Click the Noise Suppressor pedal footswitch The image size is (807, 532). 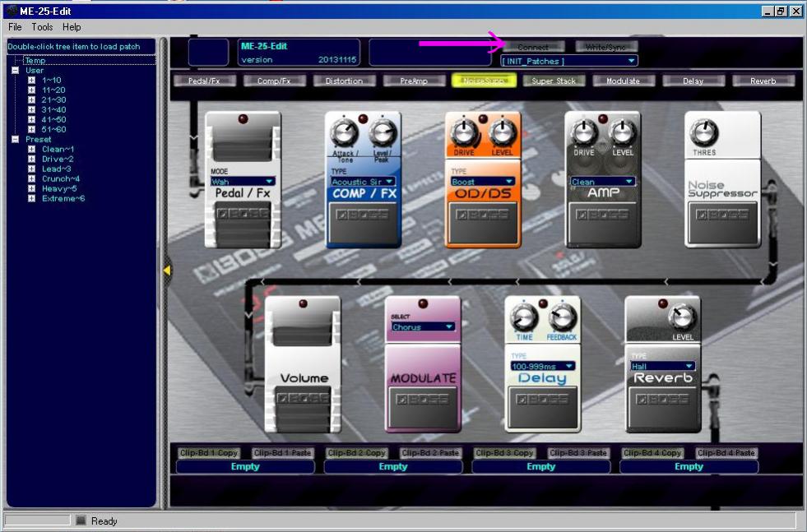722,223
